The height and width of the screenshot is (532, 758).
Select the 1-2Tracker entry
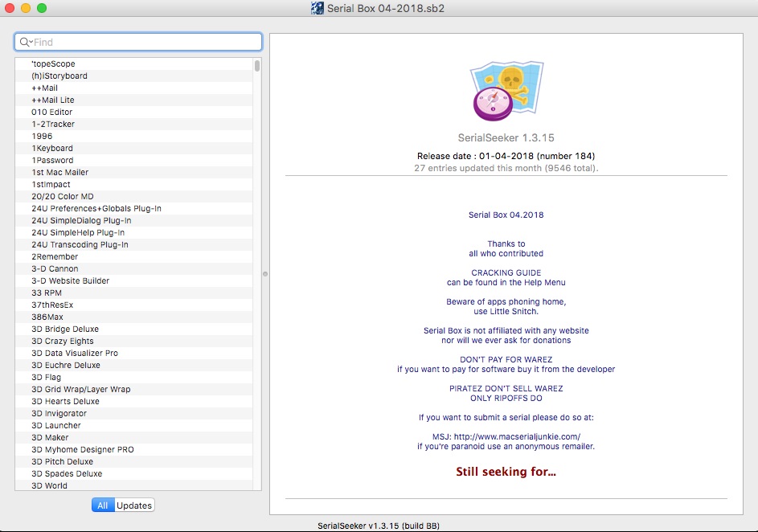(x=134, y=125)
